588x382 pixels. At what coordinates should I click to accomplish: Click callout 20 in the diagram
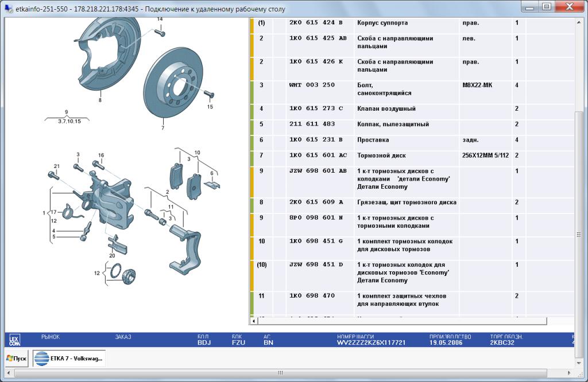112,255
